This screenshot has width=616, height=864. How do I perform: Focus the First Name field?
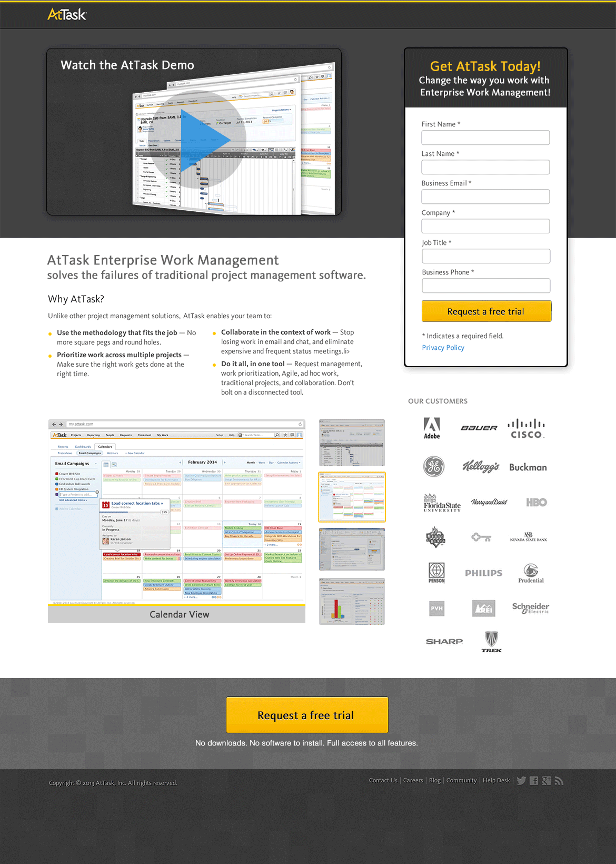[x=485, y=138]
